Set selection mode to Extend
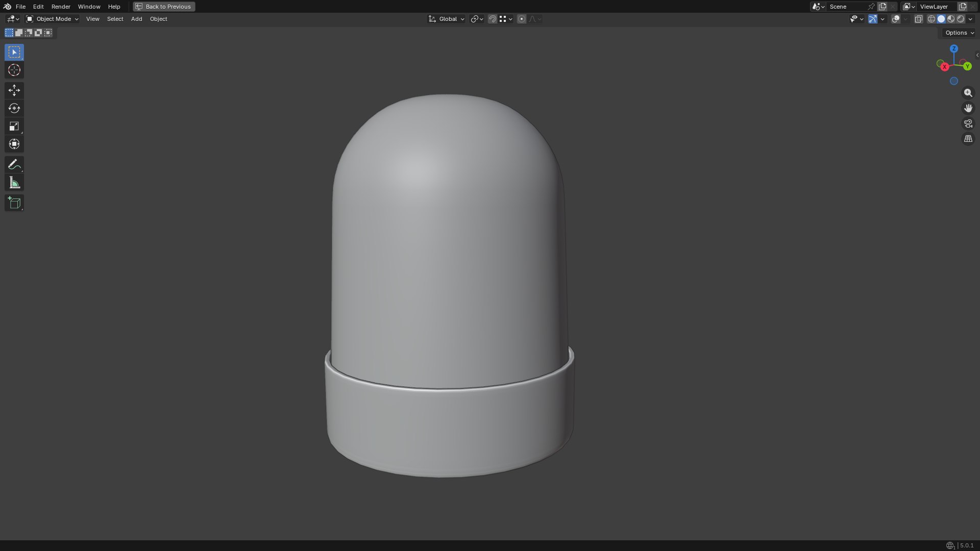The image size is (980, 551). (x=19, y=33)
